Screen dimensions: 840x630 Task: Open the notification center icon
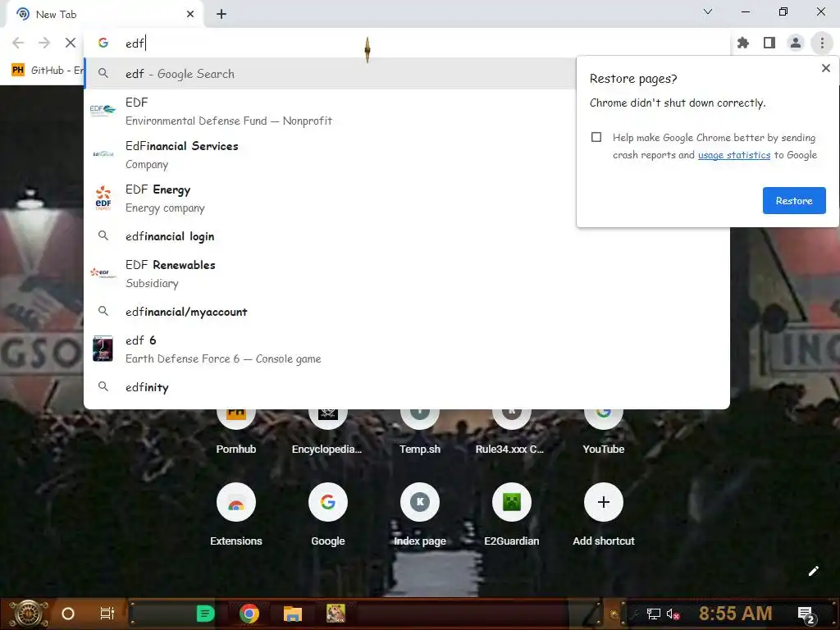[806, 614]
